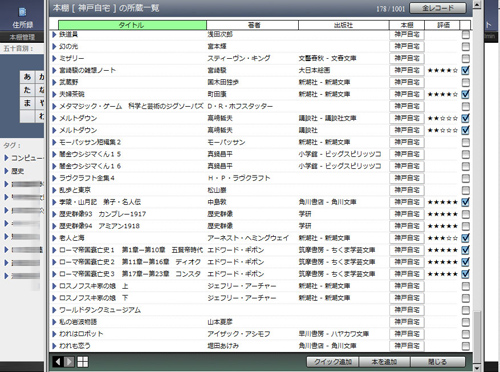Open detail arrow for 幻の光
500x372 pixels.
54,46
